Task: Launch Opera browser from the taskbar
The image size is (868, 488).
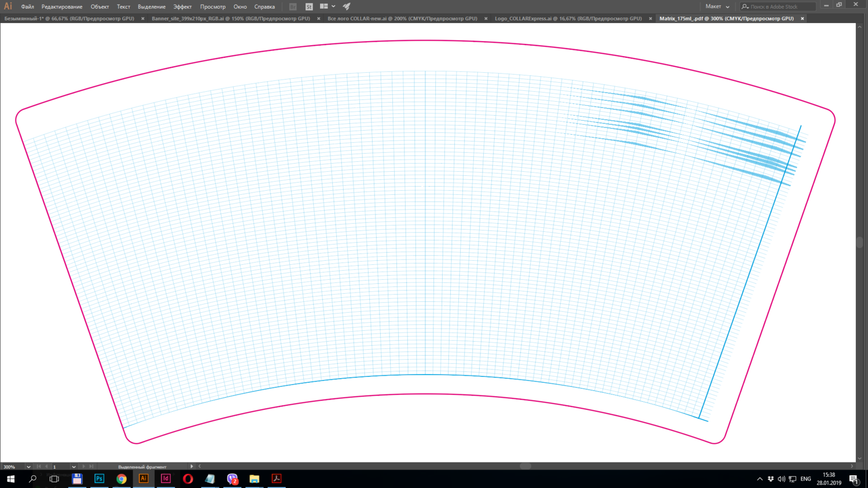Action: pyautogui.click(x=187, y=479)
